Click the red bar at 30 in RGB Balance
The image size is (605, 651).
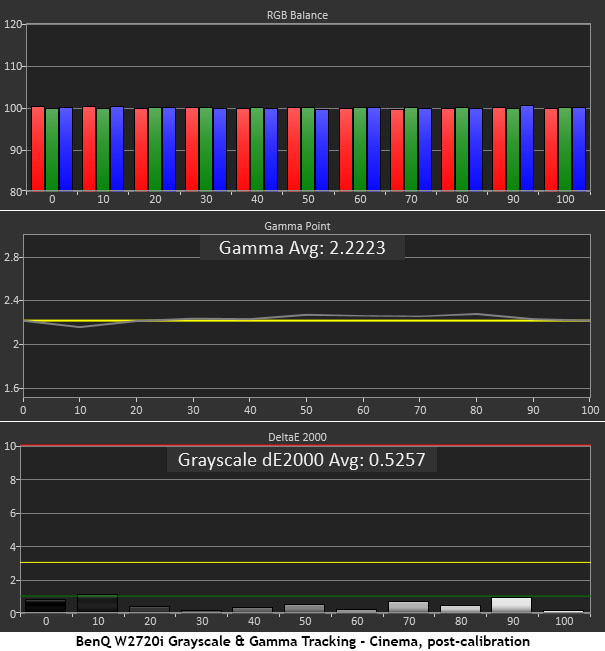[192, 149]
